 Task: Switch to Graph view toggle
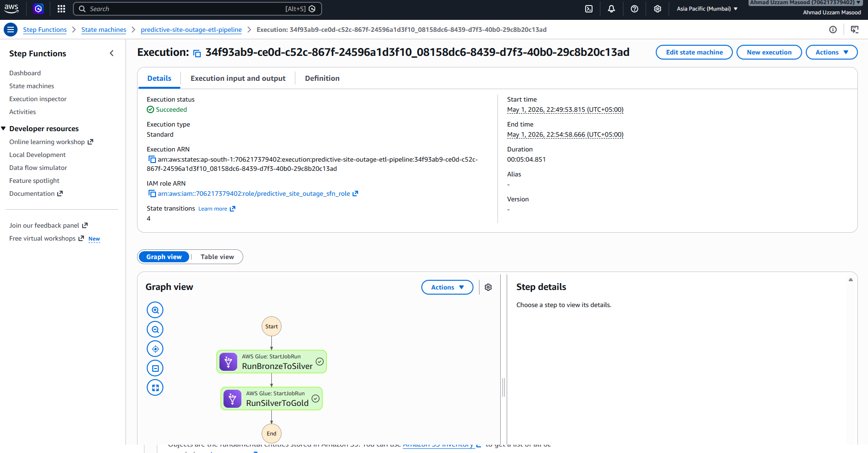(164, 257)
